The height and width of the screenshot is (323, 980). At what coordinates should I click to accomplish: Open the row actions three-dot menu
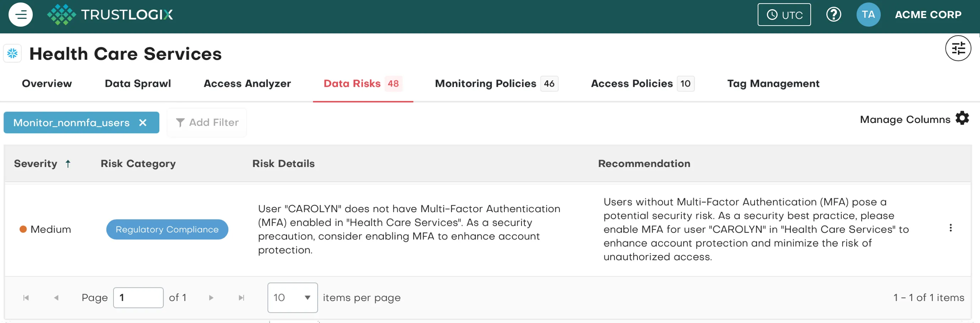point(950,228)
